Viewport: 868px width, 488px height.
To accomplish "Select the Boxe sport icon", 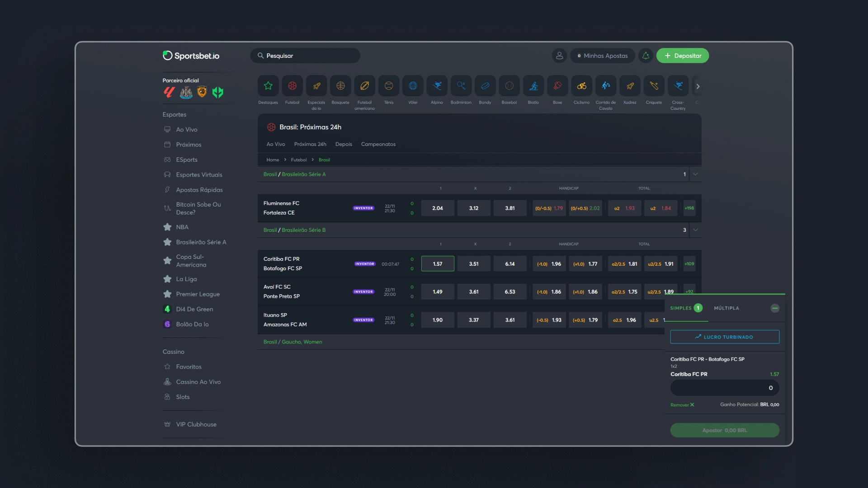I will pyautogui.click(x=557, y=86).
